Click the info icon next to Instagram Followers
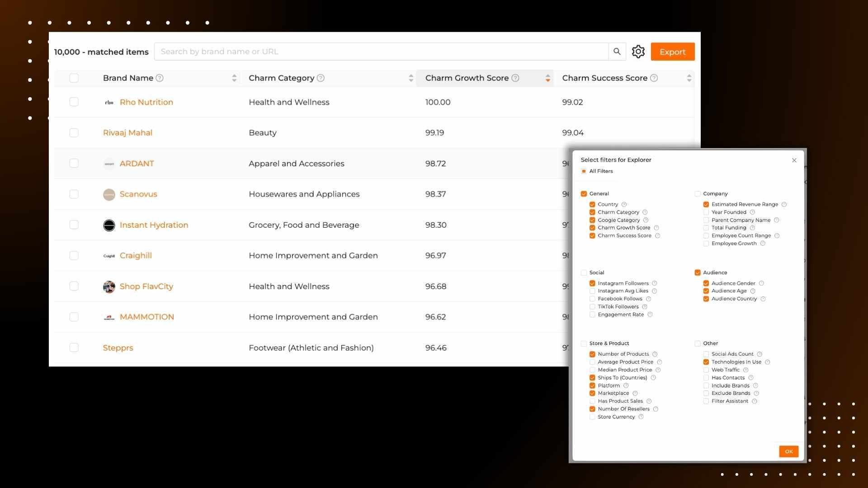The height and width of the screenshot is (488, 868). coord(654,283)
